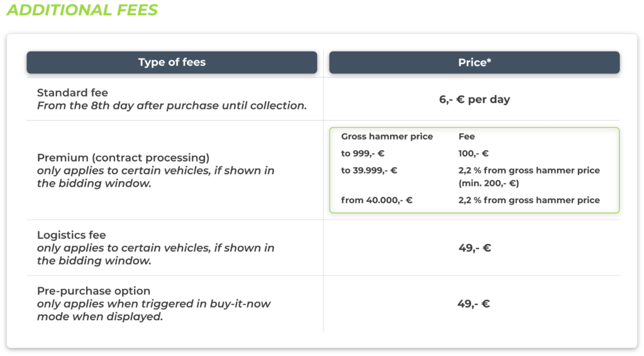Click the 'Fee' sub-header in premium box

pyautogui.click(x=467, y=136)
